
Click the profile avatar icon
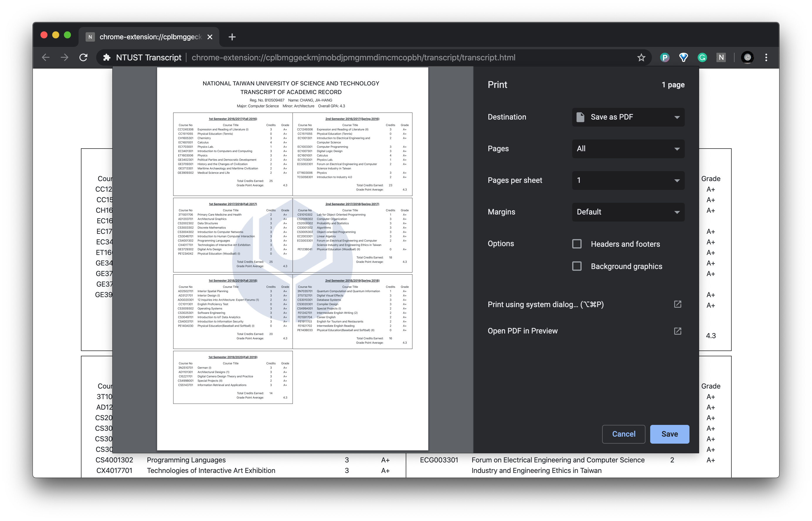coord(747,57)
